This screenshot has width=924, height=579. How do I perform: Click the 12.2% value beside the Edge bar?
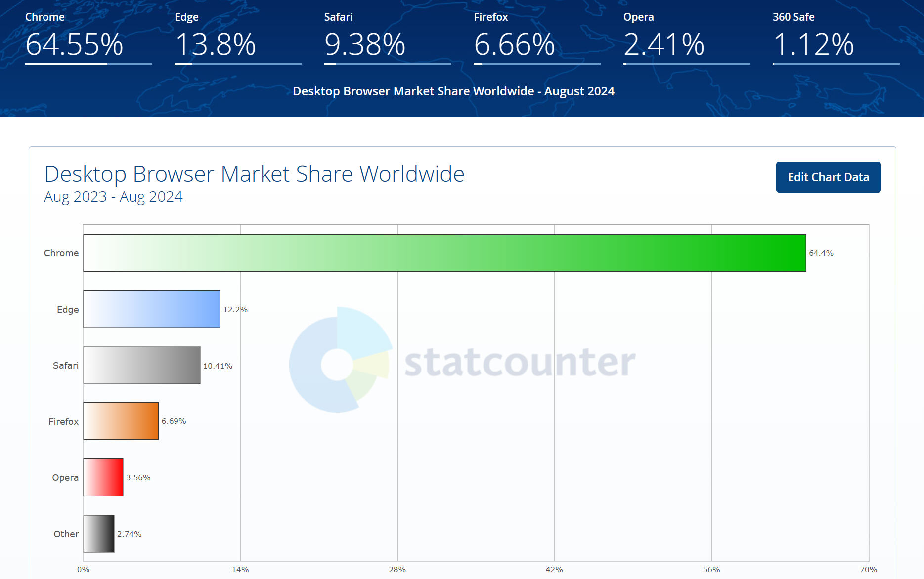(235, 310)
